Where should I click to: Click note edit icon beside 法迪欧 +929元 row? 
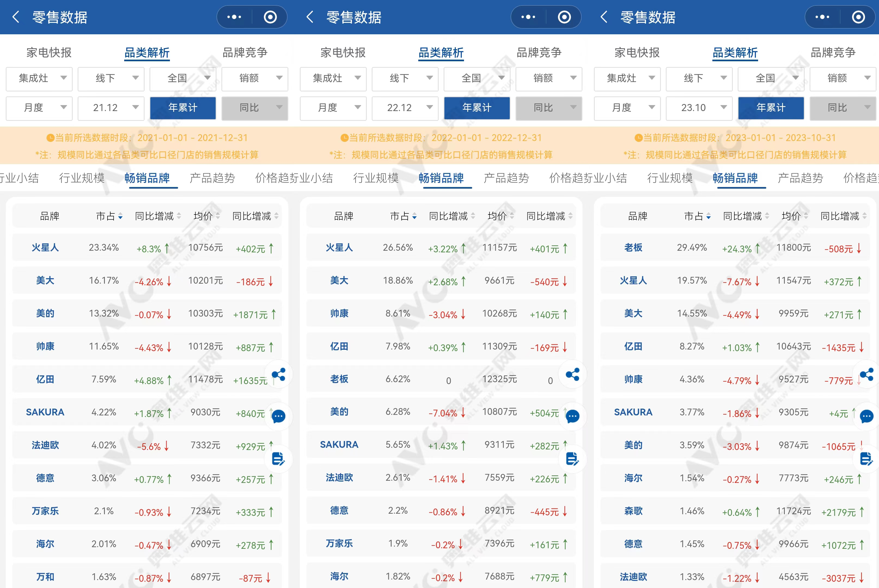[x=278, y=458]
